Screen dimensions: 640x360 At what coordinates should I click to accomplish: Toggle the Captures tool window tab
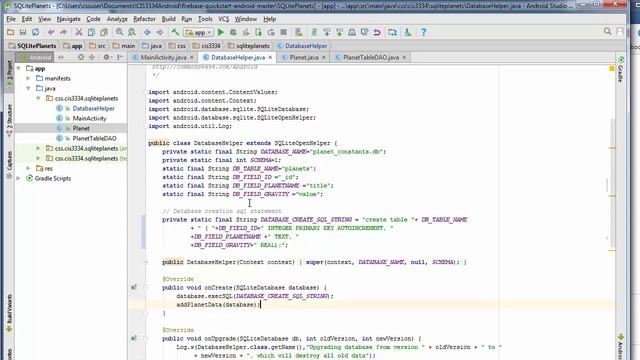(x=9, y=164)
